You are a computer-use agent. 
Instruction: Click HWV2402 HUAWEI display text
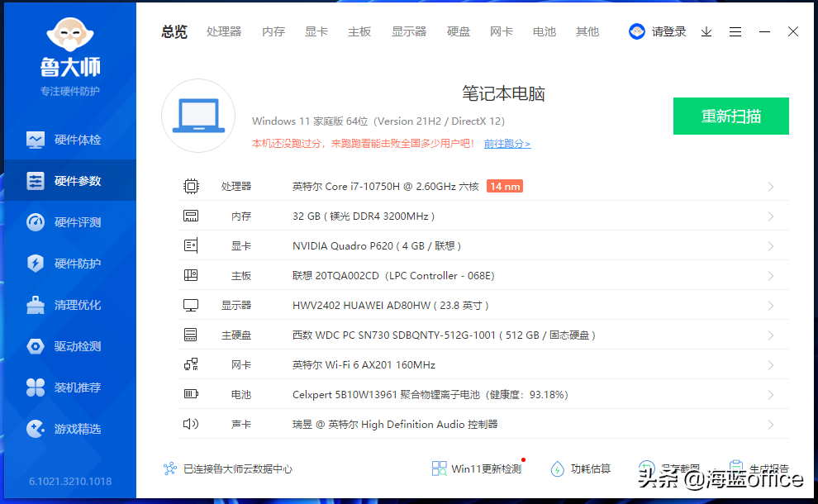coord(390,305)
